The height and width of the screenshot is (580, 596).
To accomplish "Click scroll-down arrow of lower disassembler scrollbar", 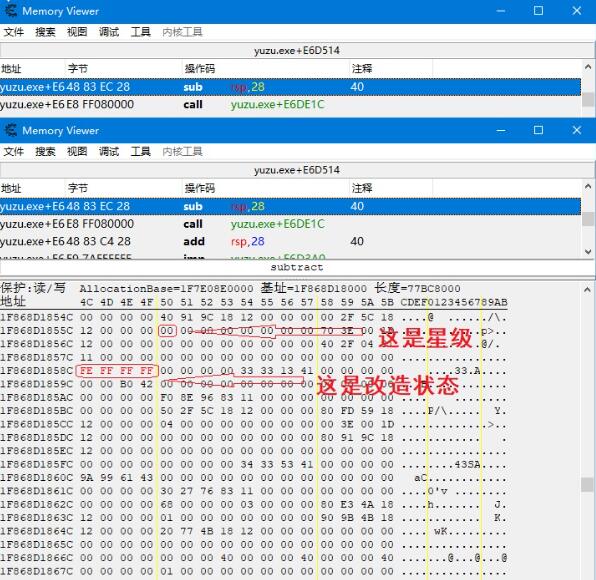I will click(588, 252).
